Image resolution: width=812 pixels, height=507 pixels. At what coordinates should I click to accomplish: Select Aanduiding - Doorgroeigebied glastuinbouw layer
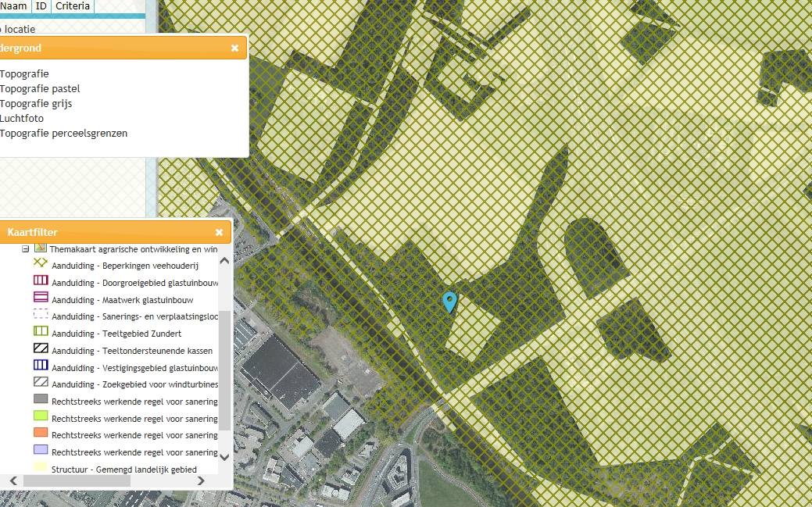pos(134,284)
